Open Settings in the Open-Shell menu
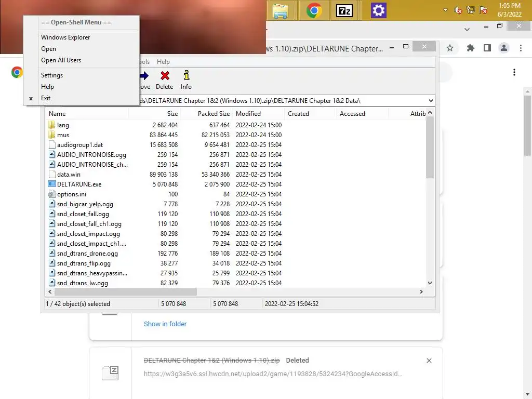This screenshot has height=399, width=532. point(52,75)
